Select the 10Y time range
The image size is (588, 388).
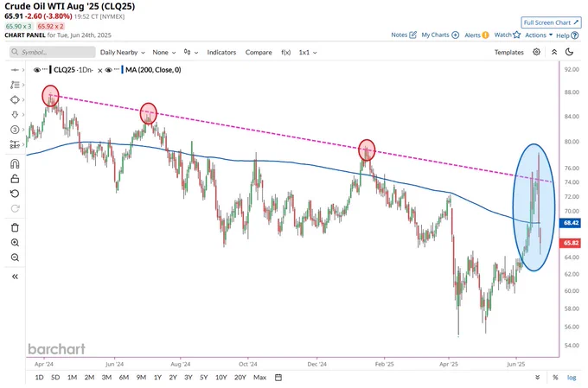click(220, 377)
